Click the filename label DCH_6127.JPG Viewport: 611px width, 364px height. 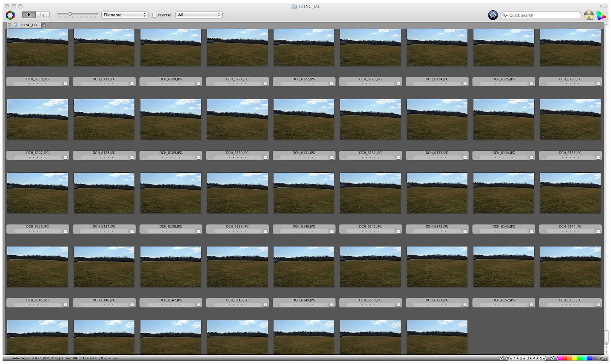tap(37, 153)
